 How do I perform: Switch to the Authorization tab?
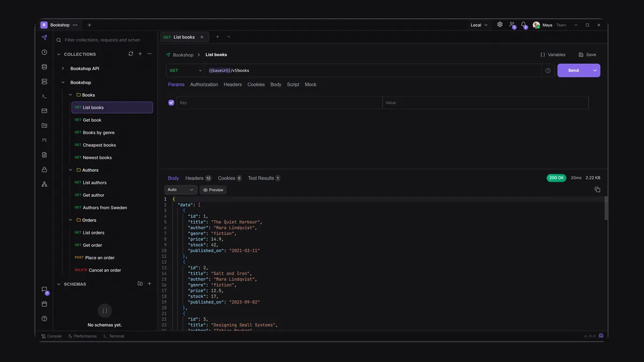click(x=204, y=85)
